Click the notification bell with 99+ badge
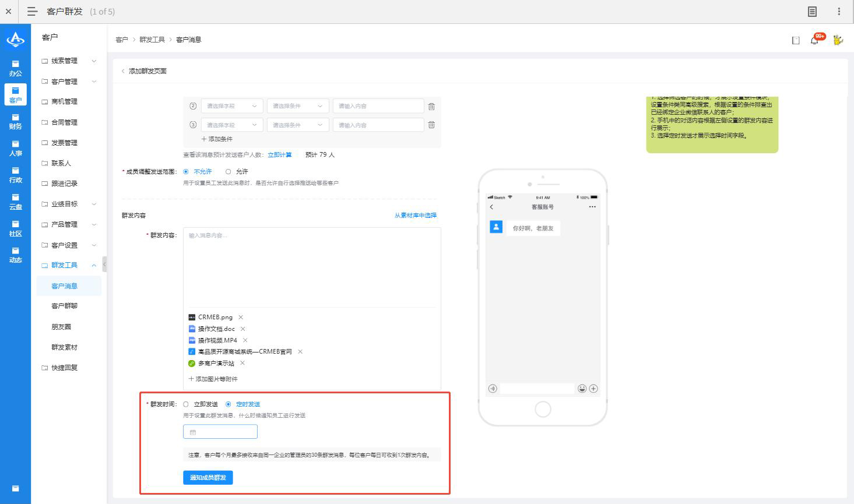The width and height of the screenshot is (854, 504). click(x=814, y=40)
